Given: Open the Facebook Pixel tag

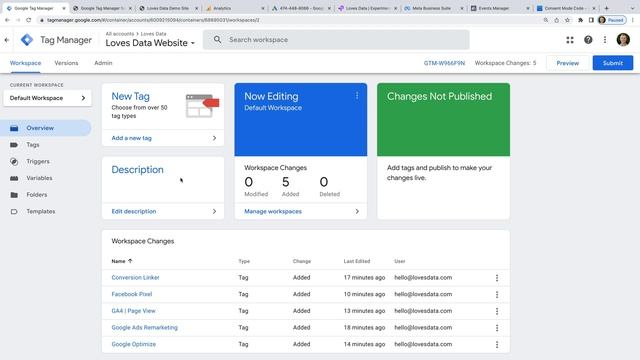Looking at the screenshot, I should [131, 294].
